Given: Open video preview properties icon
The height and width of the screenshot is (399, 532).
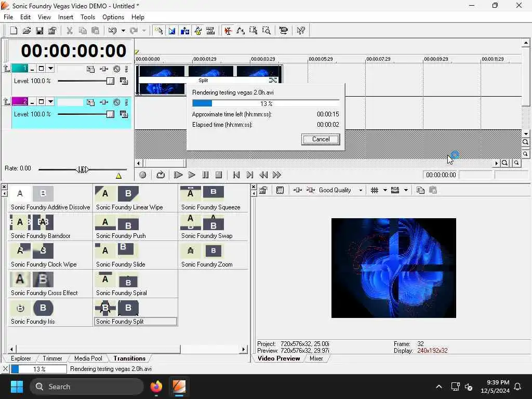Looking at the screenshot, I should tap(263, 190).
